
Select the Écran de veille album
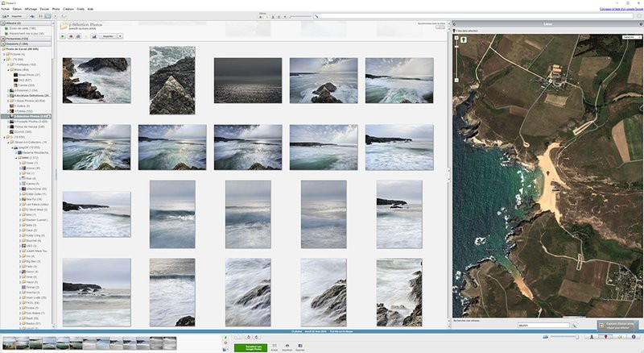(x=23, y=28)
